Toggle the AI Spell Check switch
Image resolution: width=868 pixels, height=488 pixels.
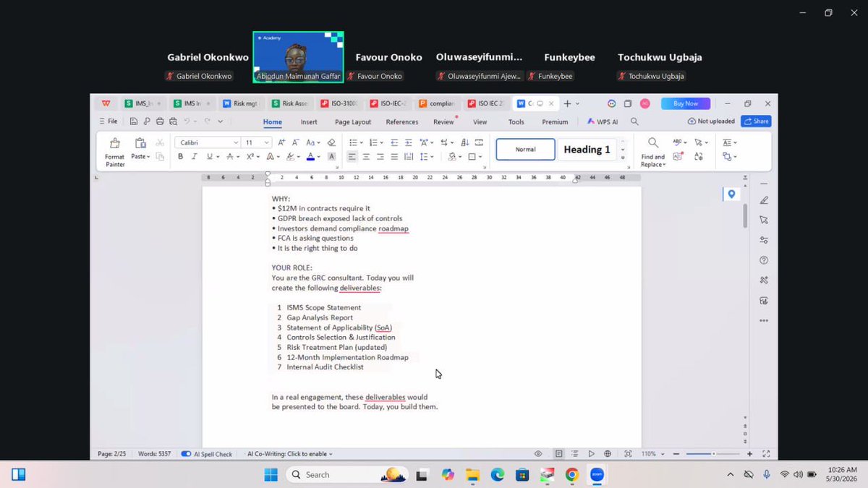[186, 454]
